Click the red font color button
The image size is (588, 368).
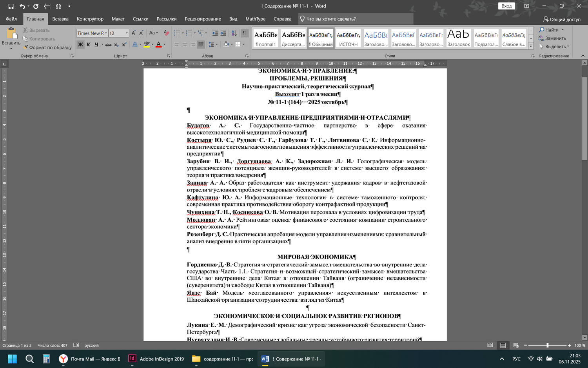point(158,45)
